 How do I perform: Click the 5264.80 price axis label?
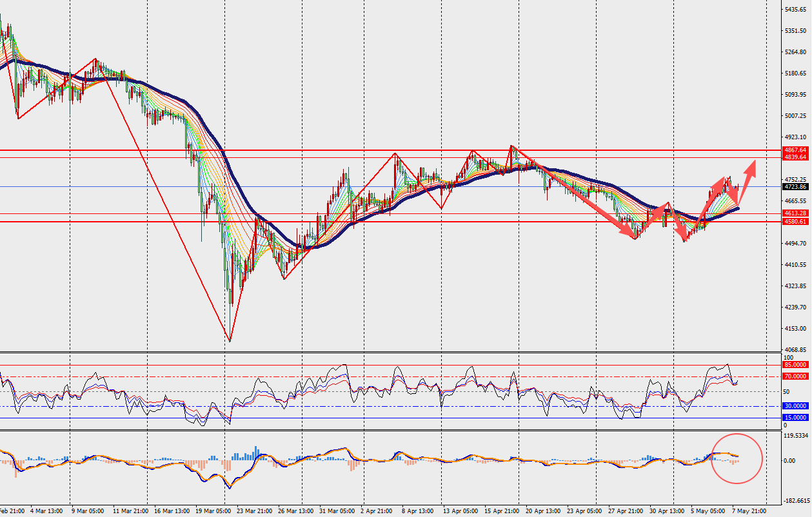(x=796, y=52)
